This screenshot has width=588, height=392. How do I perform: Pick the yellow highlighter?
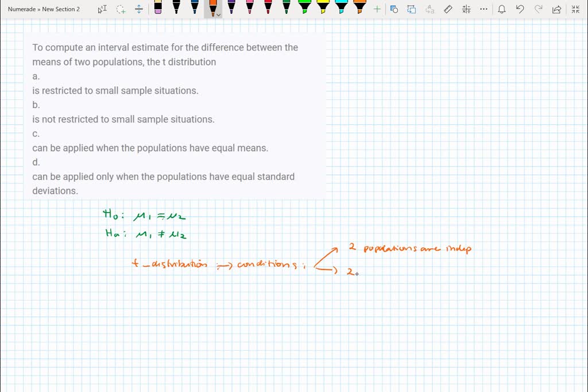[x=323, y=7]
